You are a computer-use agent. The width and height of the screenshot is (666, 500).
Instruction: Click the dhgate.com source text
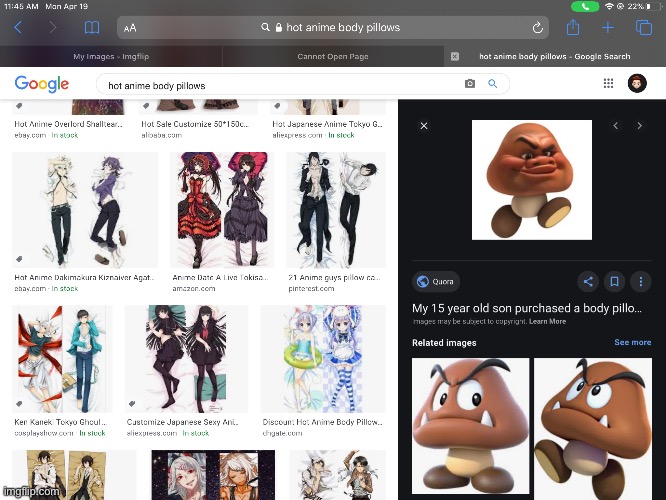tap(282, 433)
